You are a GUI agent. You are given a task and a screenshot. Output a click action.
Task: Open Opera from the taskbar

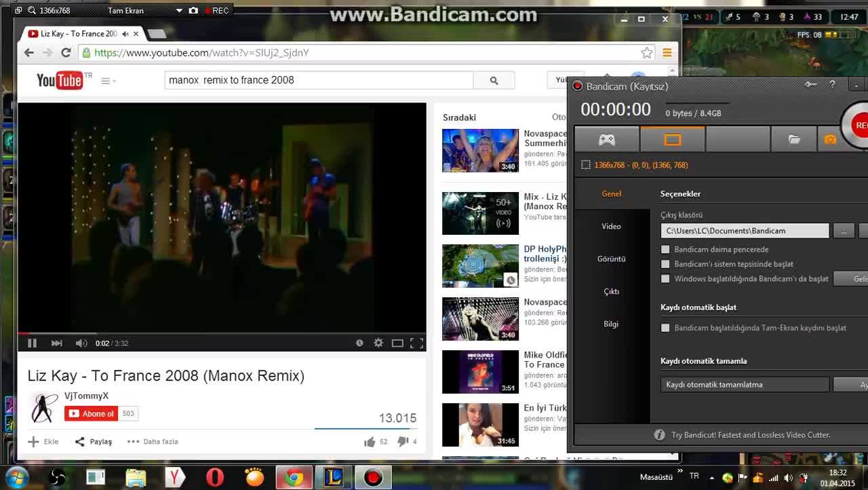[215, 478]
